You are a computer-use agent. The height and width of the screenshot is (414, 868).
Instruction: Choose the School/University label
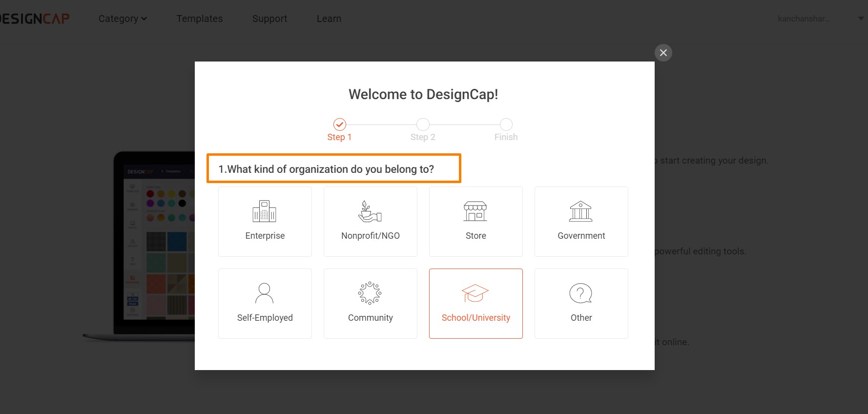[x=476, y=318]
